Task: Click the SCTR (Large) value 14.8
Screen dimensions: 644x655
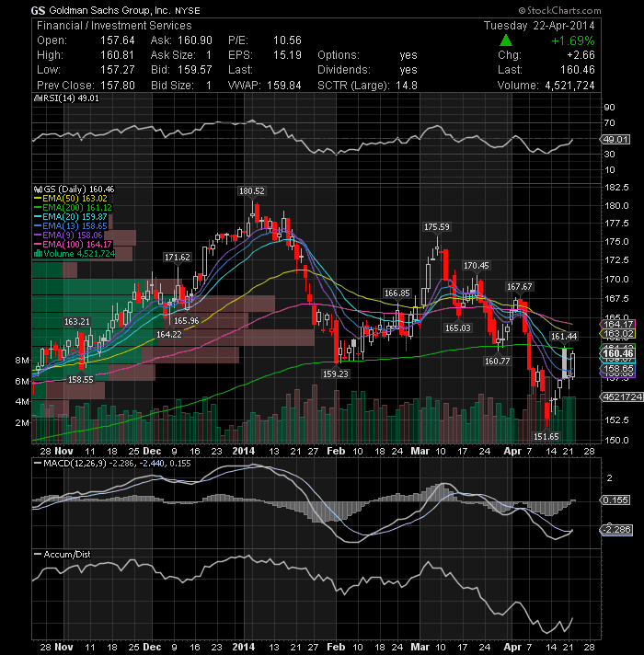Action: tap(407, 86)
